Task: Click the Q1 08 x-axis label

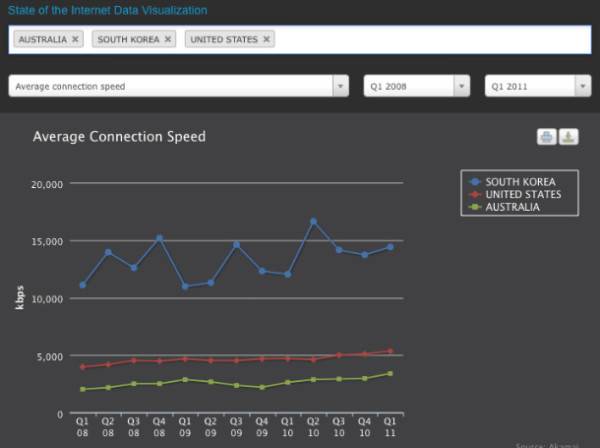Action: (x=82, y=427)
